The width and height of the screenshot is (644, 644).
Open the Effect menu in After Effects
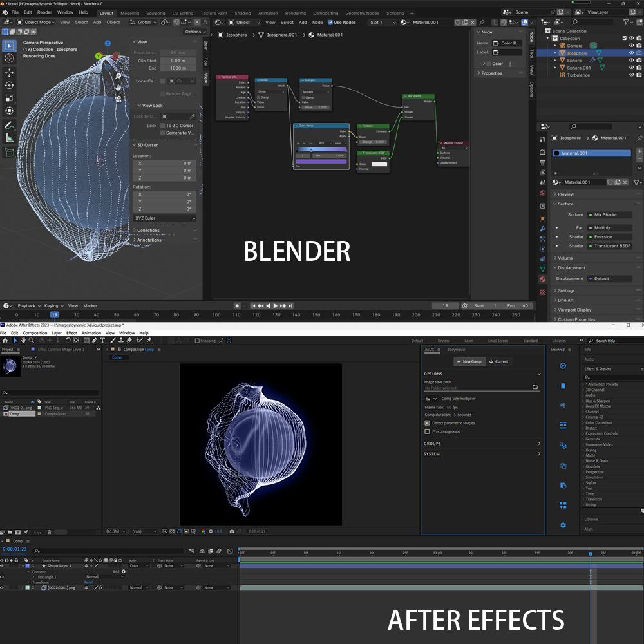[71, 333]
